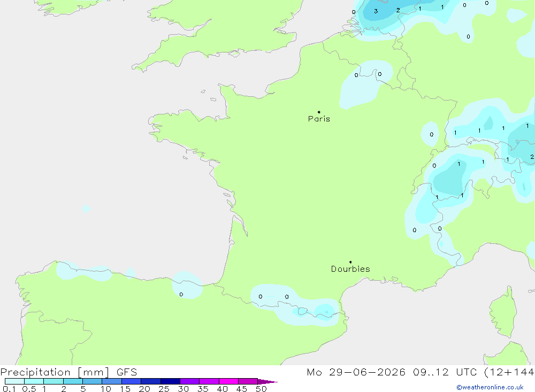Viewport: 535px width, 392px height.
Task: Click the Dourbies location dot marker
Action: point(350,262)
